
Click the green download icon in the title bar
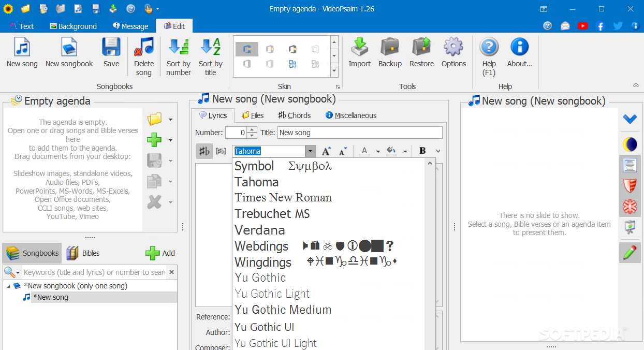tap(113, 9)
